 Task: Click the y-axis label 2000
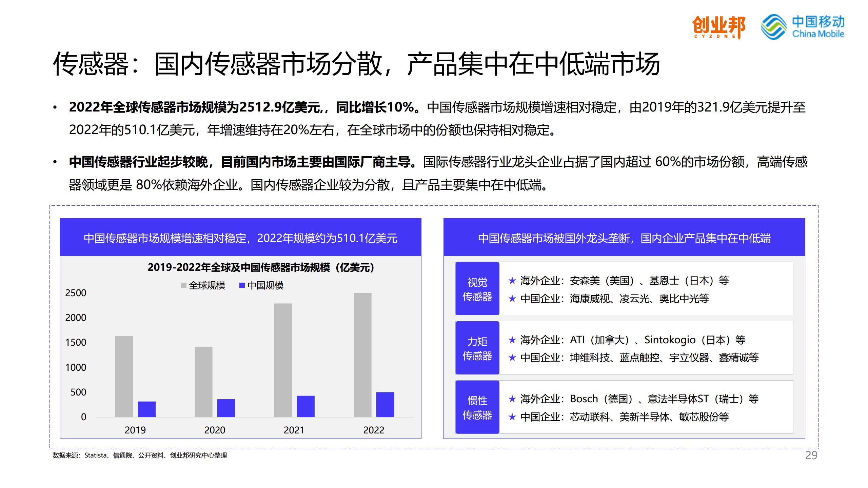76,318
